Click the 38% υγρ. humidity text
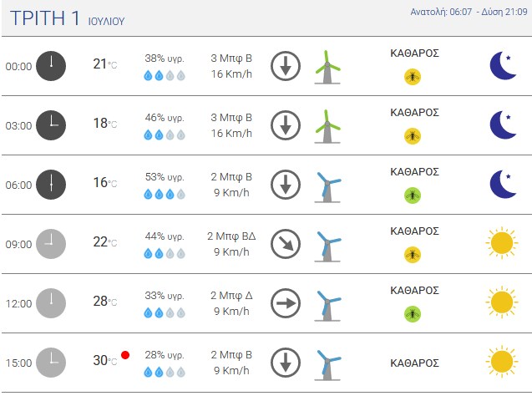 (x=165, y=58)
